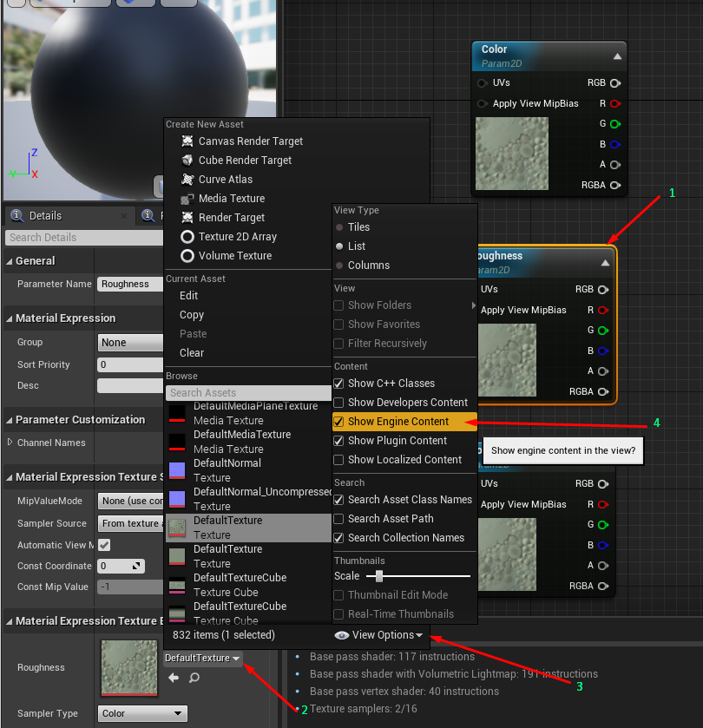The height and width of the screenshot is (728, 703).
Task: Click the Roughness texture thumbnail in Details
Action: 129,667
